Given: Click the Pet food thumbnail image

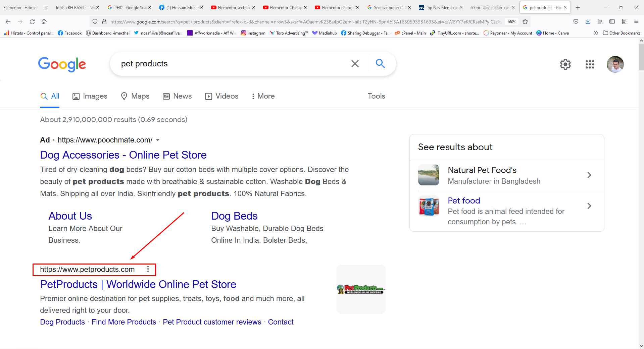Looking at the screenshot, I should (429, 206).
